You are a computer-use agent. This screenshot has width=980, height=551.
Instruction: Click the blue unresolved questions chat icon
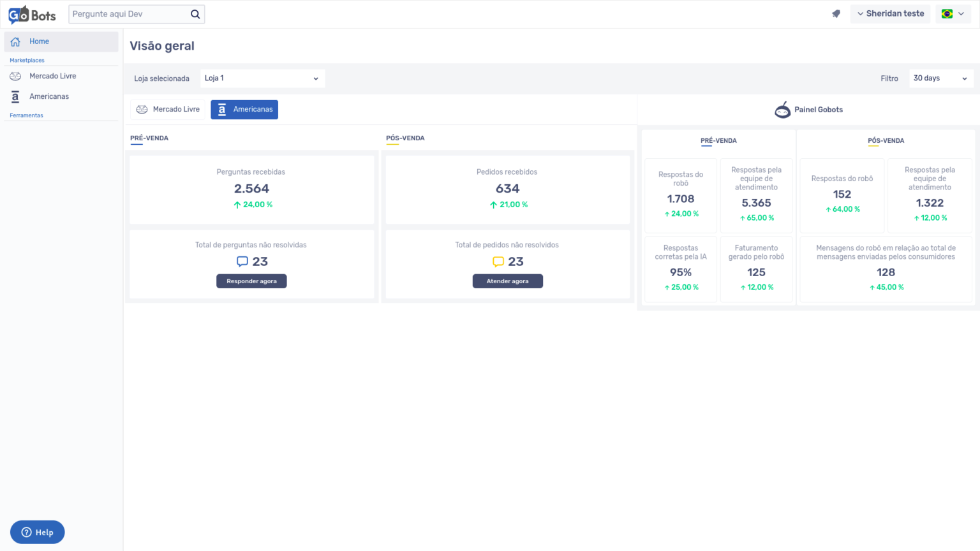[242, 261]
